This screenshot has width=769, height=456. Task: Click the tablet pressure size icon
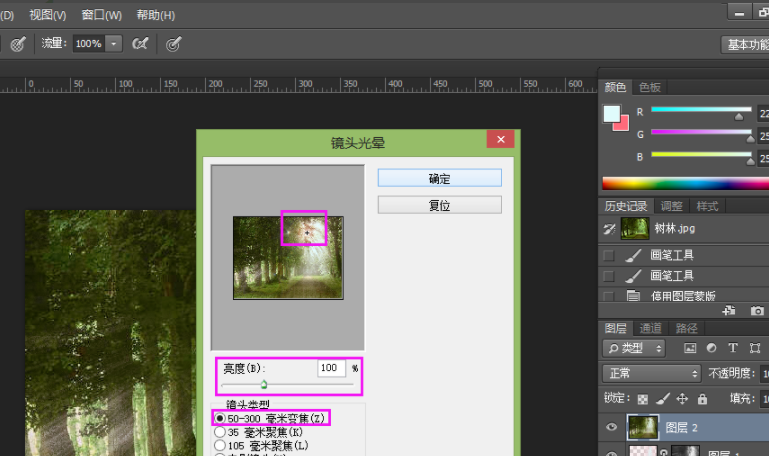pyautogui.click(x=173, y=44)
